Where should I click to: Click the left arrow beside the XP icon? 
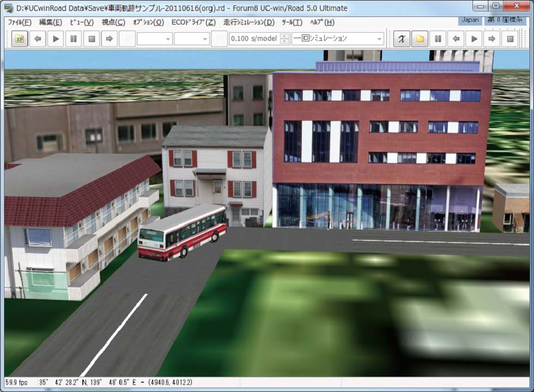(38, 39)
